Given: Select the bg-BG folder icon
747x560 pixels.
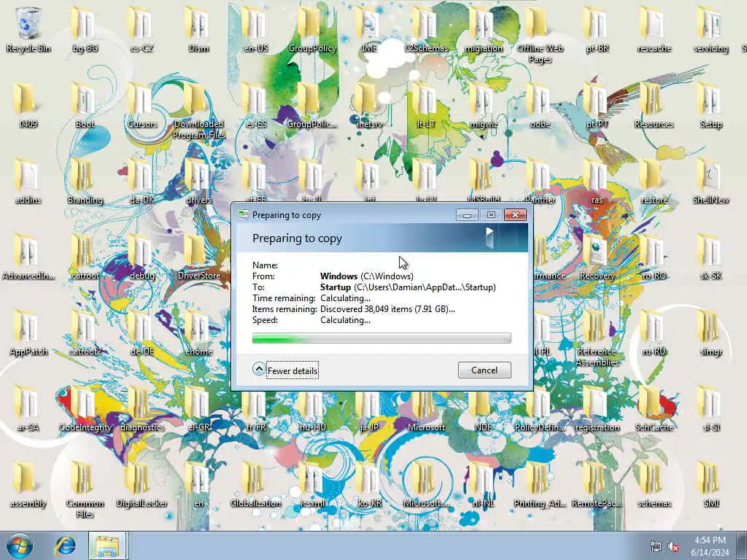Looking at the screenshot, I should 85,29.
